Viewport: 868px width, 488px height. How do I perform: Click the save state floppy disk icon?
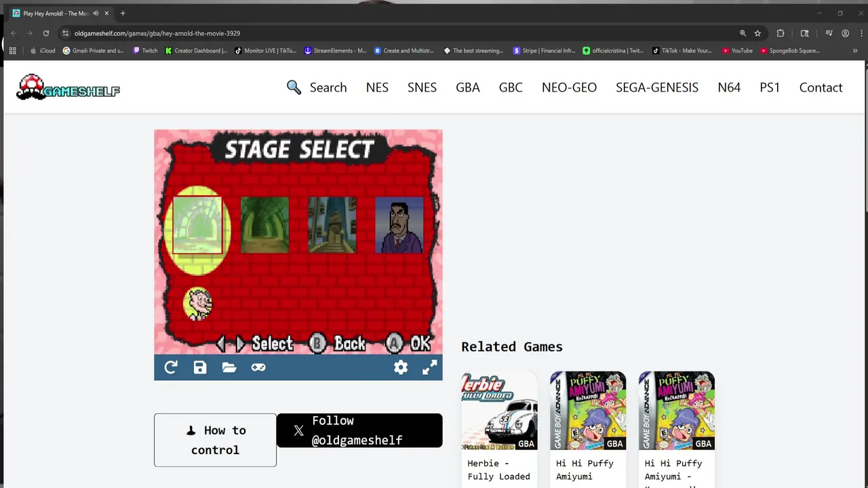[200, 367]
